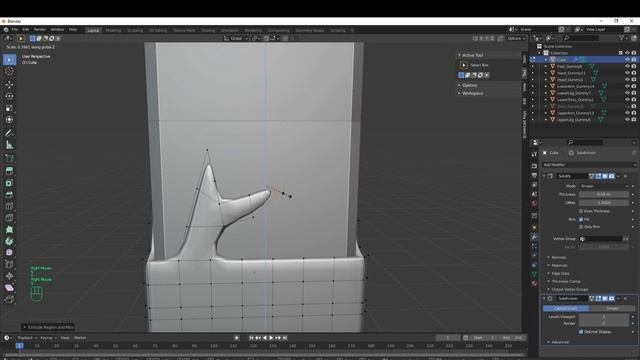The image size is (640, 360).
Task: Select the Inset Faces tool
Action: coord(9,183)
